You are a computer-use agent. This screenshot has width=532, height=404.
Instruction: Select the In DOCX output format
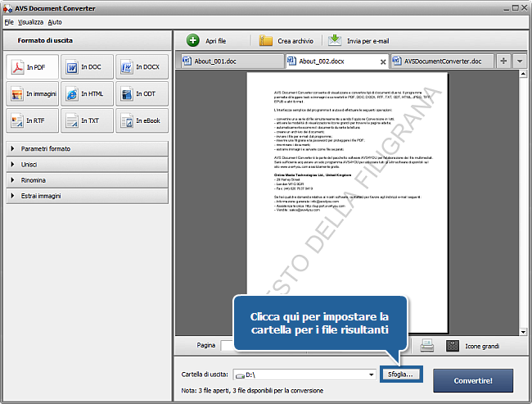(142, 67)
